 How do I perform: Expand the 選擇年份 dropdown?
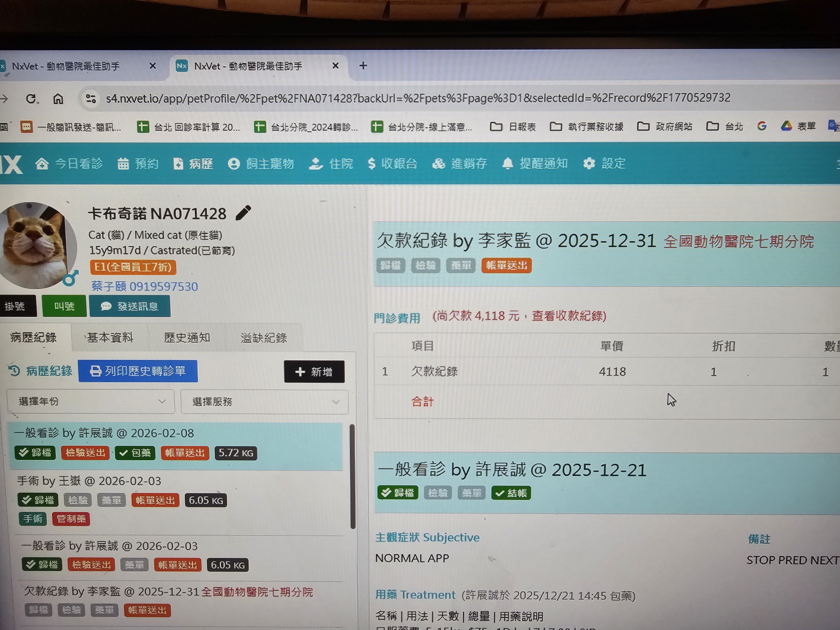click(90, 401)
